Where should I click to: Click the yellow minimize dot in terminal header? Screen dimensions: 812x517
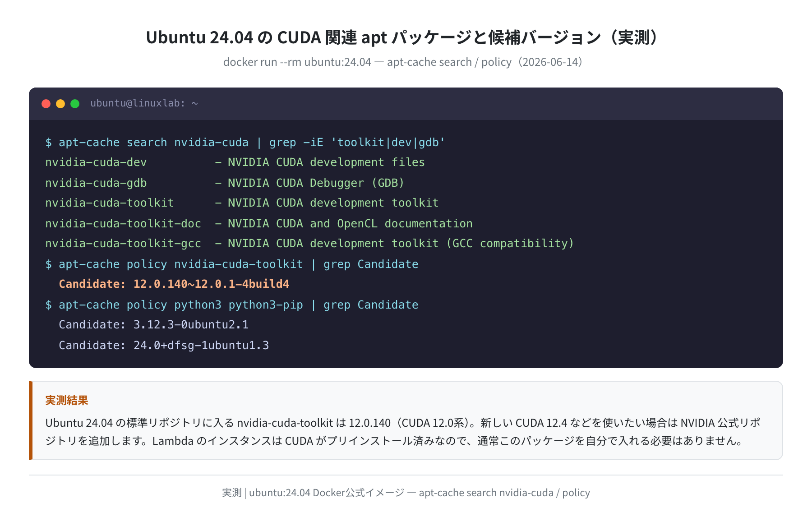point(60,104)
